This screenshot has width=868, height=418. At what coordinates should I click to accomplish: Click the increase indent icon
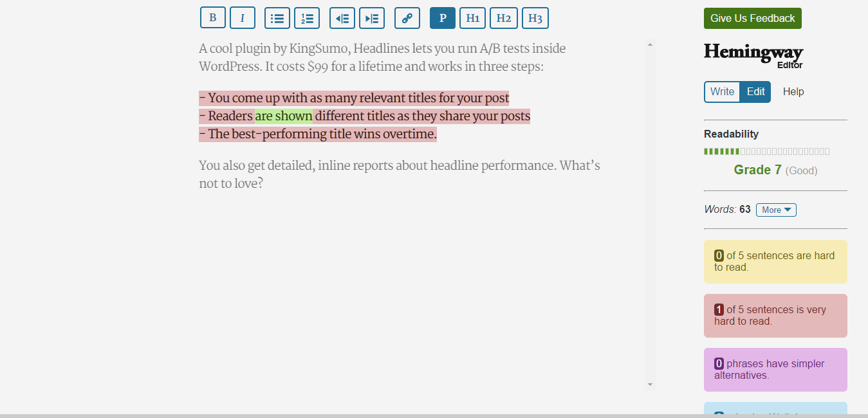[x=372, y=17]
